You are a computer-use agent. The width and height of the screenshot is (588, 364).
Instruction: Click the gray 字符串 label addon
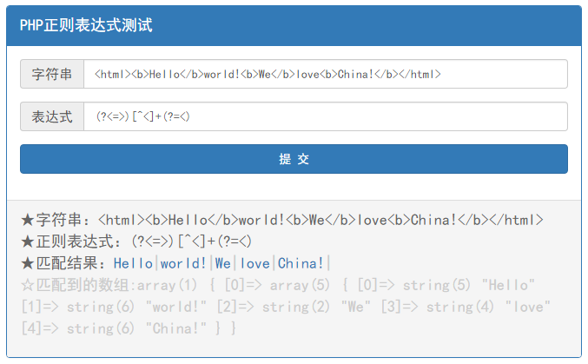52,74
